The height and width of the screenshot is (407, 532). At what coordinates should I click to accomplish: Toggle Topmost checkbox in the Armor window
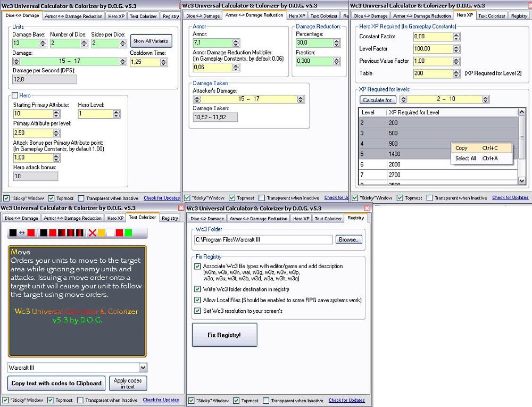coord(232,198)
